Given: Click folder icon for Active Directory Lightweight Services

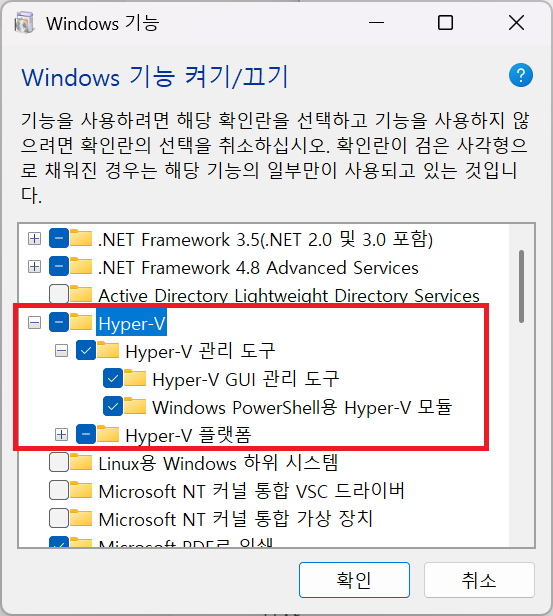Looking at the screenshot, I should (x=81, y=294).
